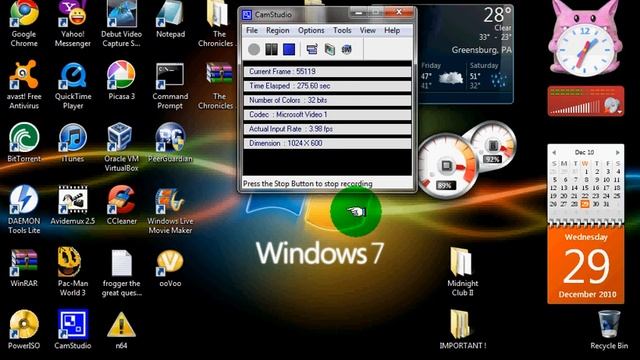Click the 'Press the Stop Button' status bar text
The width and height of the screenshot is (640, 360).
[x=307, y=184]
